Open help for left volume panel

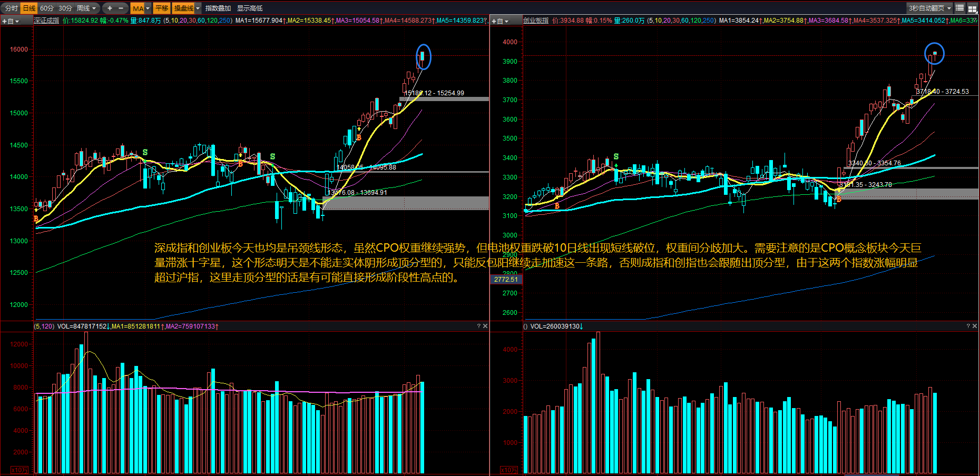(479, 326)
